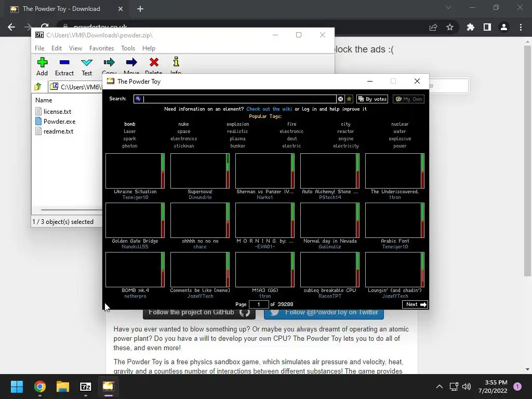532x399 pixels.
Task: Open the Golden Gate Bridge save
Action: [x=135, y=220]
